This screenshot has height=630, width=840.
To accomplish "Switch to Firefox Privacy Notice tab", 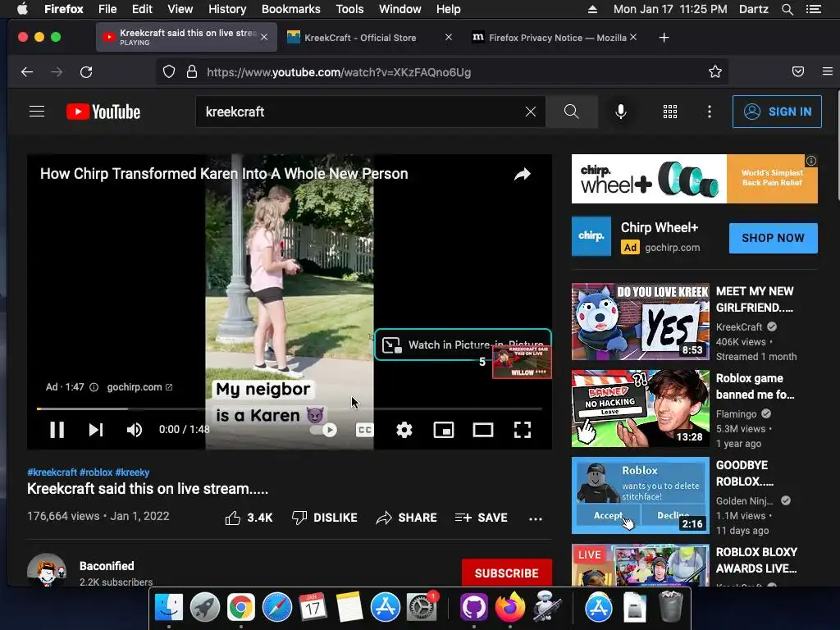I will click(x=557, y=38).
